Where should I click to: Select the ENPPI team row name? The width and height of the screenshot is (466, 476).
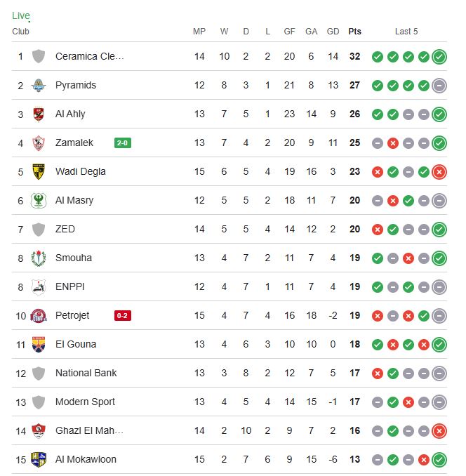click(69, 287)
